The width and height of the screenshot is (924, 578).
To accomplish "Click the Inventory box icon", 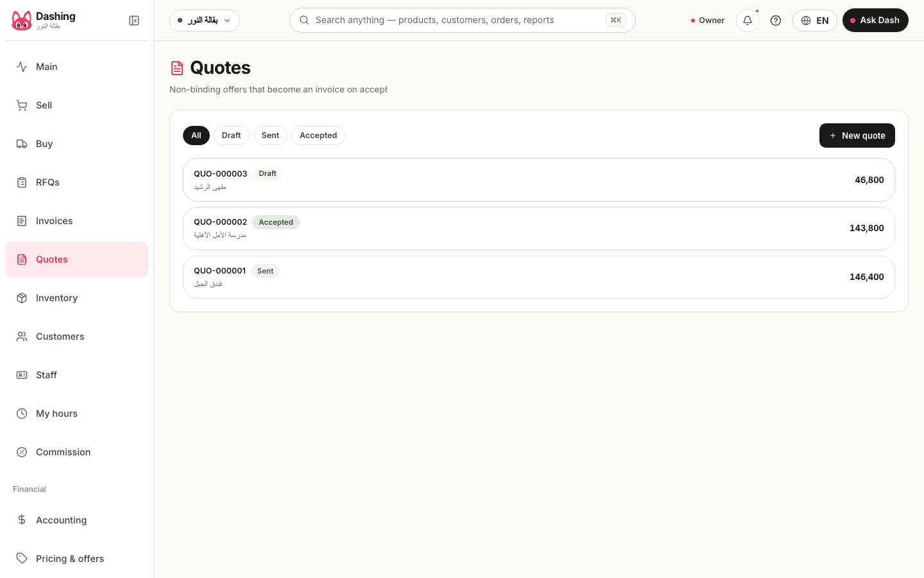I will (22, 298).
